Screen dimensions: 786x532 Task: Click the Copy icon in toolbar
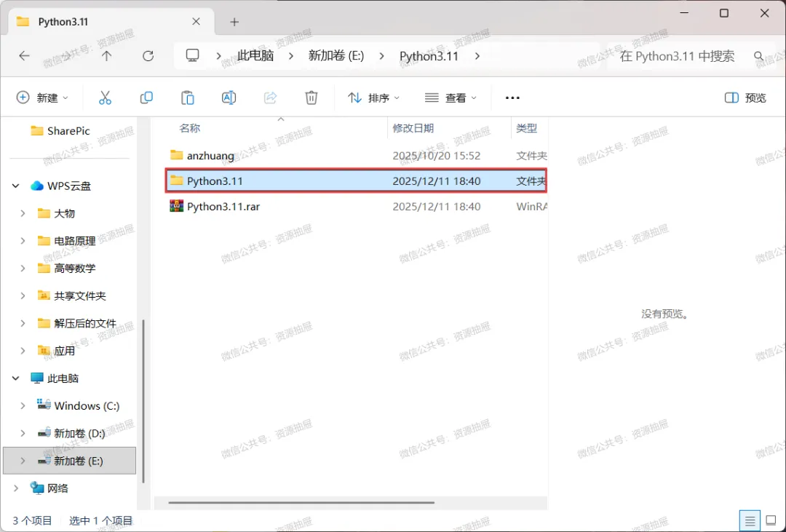(146, 98)
